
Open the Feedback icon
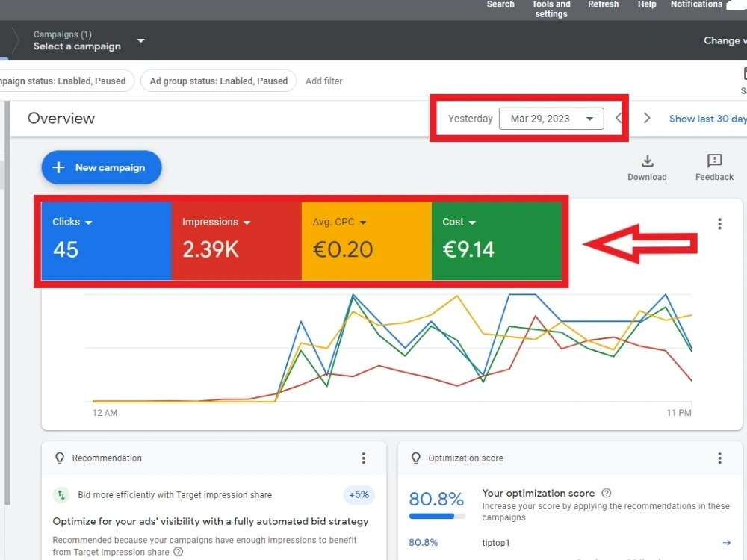(714, 161)
